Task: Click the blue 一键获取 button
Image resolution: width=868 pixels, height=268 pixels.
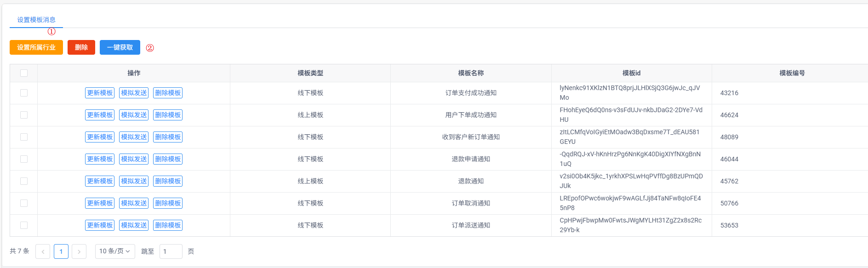Action: point(120,47)
